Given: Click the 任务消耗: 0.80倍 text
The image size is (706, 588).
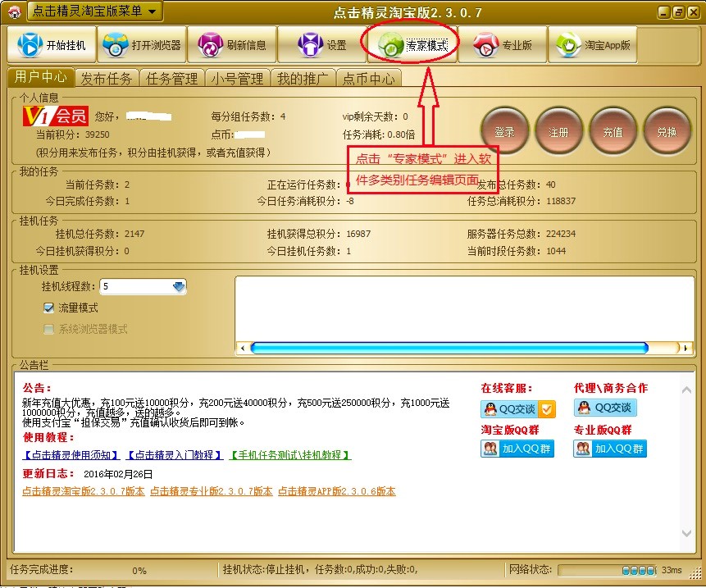Looking at the screenshot, I should 379,134.
